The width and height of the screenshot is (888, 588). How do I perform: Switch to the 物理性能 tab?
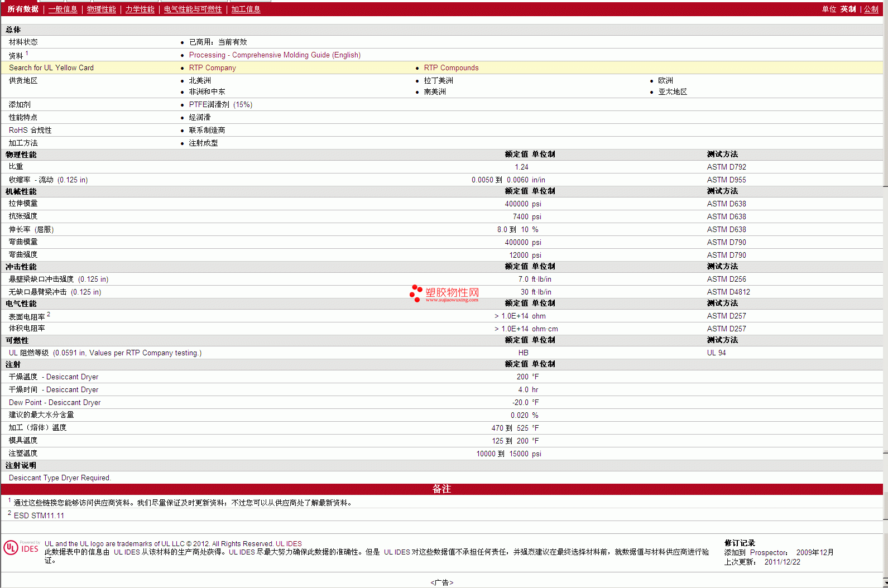[x=101, y=9]
